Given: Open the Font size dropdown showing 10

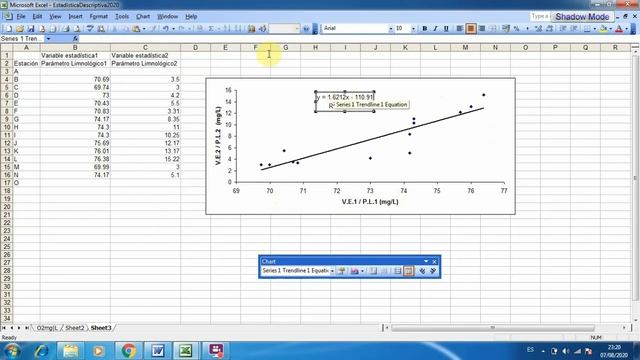Looking at the screenshot, I should point(413,29).
